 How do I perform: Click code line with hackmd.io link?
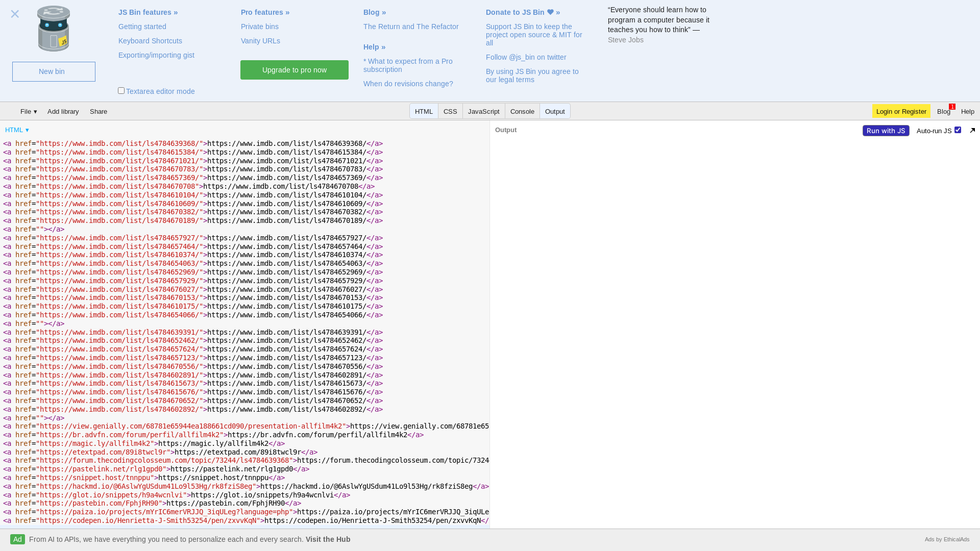pyautogui.click(x=246, y=486)
